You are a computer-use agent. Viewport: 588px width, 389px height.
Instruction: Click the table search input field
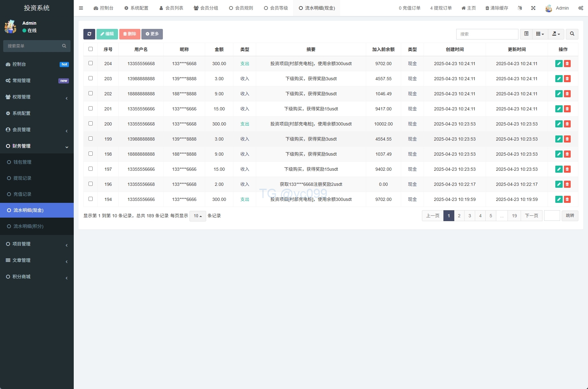coord(487,34)
